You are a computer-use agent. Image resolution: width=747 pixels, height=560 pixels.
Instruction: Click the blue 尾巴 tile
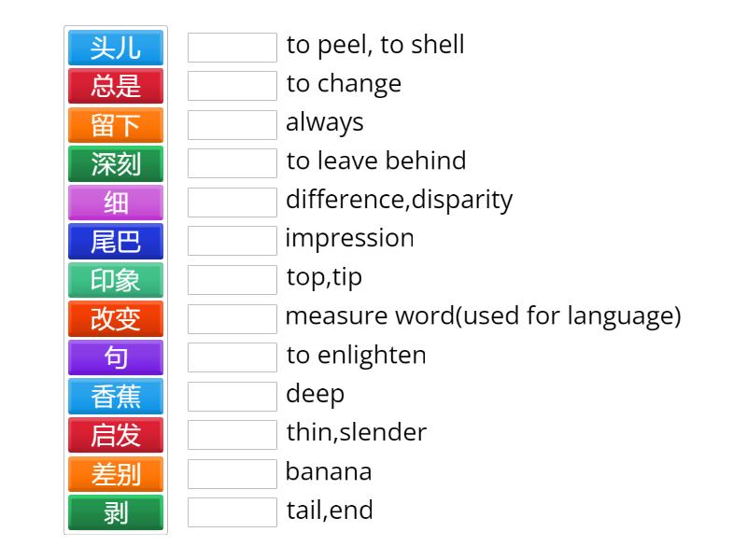pyautogui.click(x=116, y=242)
